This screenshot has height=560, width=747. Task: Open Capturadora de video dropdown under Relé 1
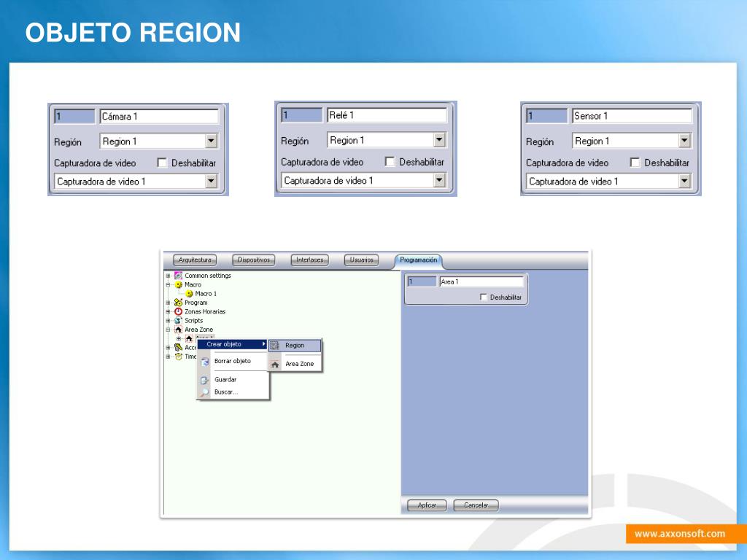tap(439, 180)
